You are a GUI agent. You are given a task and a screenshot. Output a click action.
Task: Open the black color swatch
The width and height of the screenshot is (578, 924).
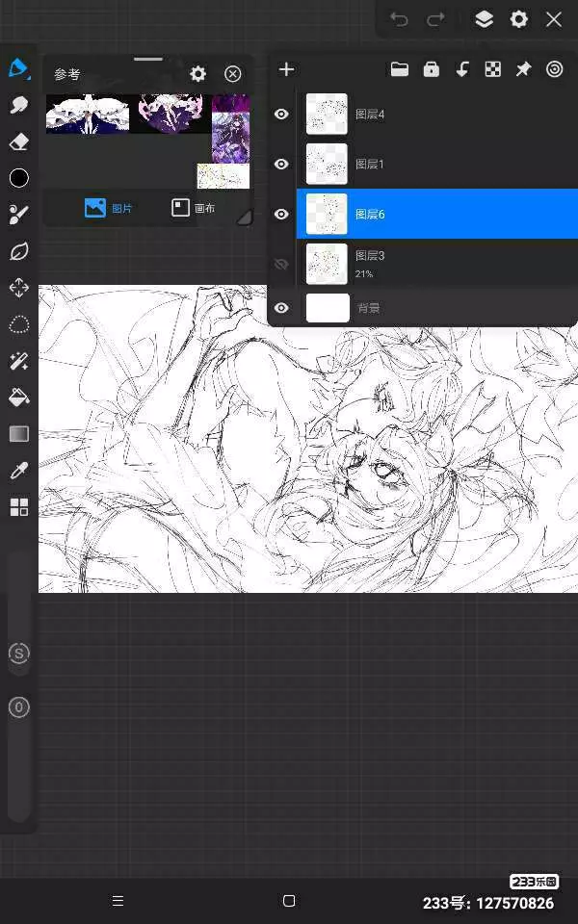(19, 178)
